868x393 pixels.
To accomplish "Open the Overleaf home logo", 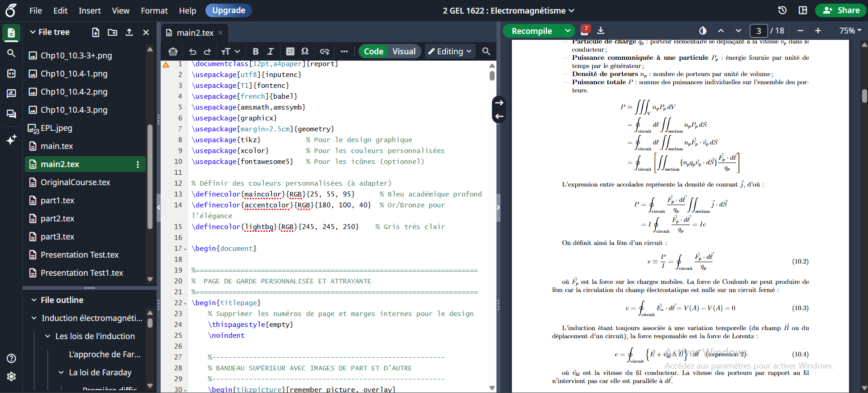I will pos(11,10).
